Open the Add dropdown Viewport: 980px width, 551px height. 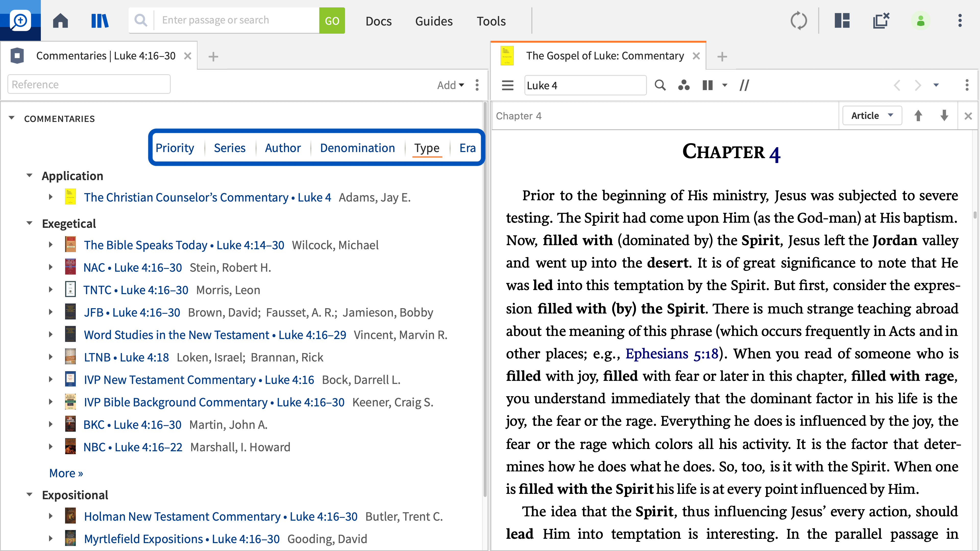pos(450,85)
